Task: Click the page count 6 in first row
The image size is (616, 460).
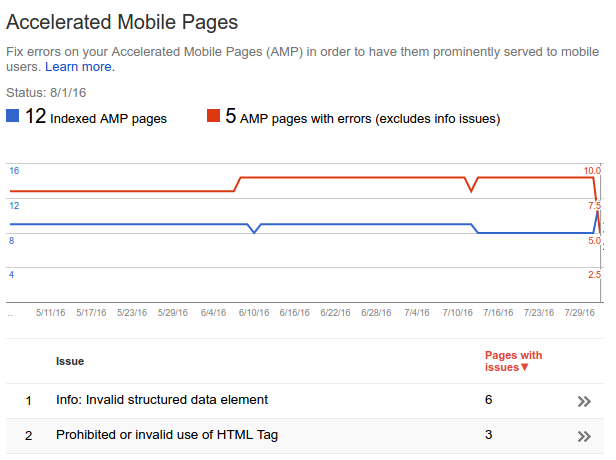Action: click(x=488, y=400)
